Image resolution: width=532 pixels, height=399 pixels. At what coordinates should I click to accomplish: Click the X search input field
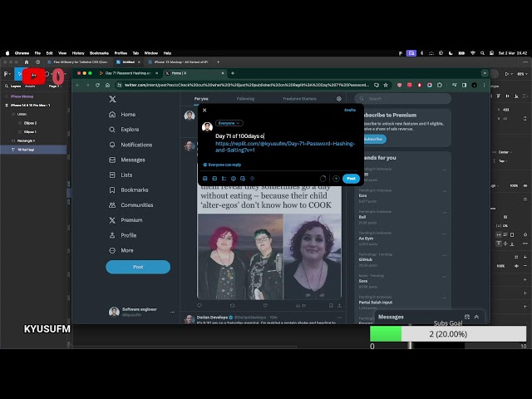(x=403, y=99)
